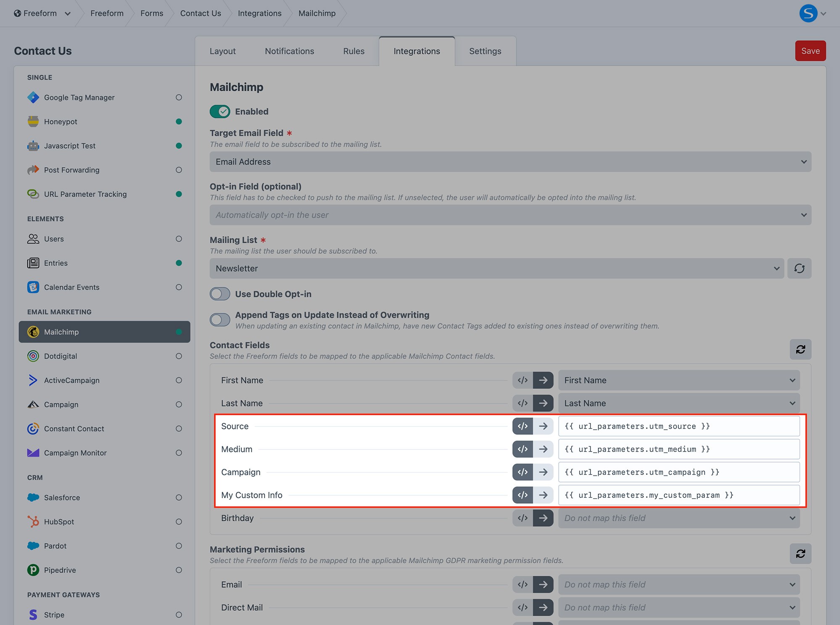
Task: Toggle code mode for First Name row
Action: pyautogui.click(x=522, y=380)
